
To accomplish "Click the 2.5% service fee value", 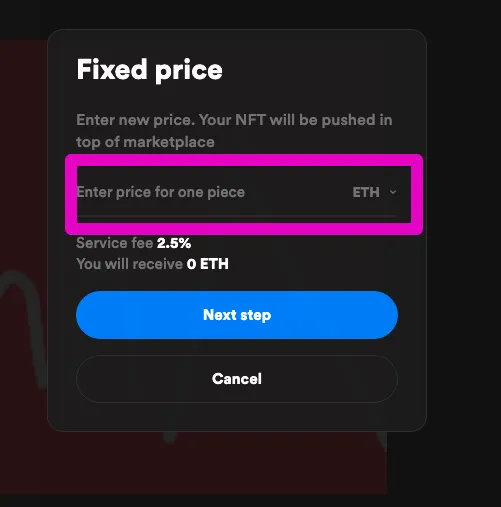I will click(174, 243).
